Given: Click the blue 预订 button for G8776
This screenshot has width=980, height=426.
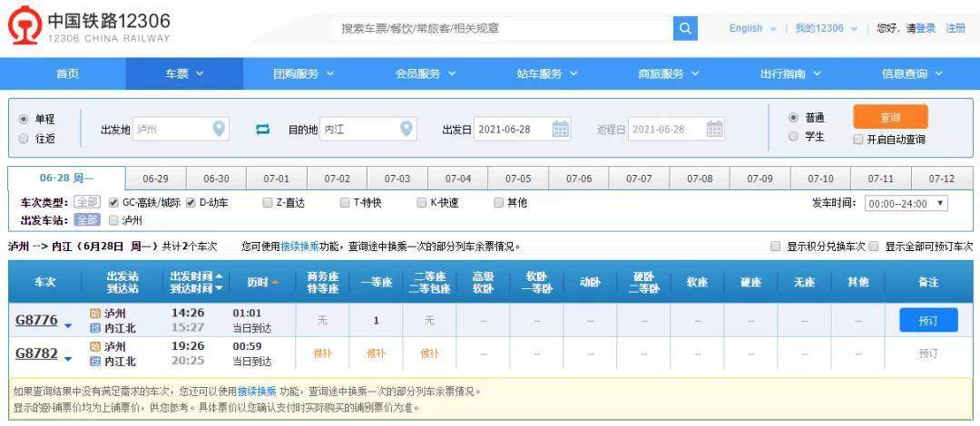Looking at the screenshot, I should pyautogui.click(x=929, y=321).
